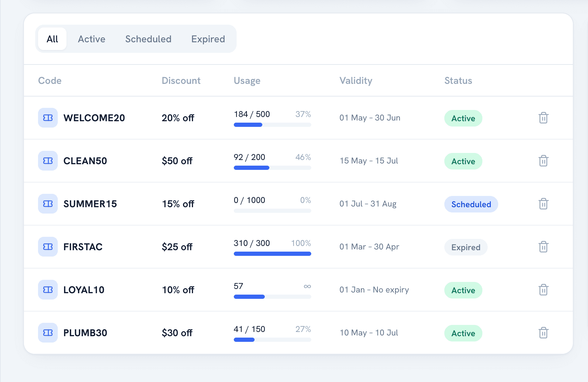588x382 pixels.
Task: Click the Expired status badge for FIRSTAC
Action: 466,247
